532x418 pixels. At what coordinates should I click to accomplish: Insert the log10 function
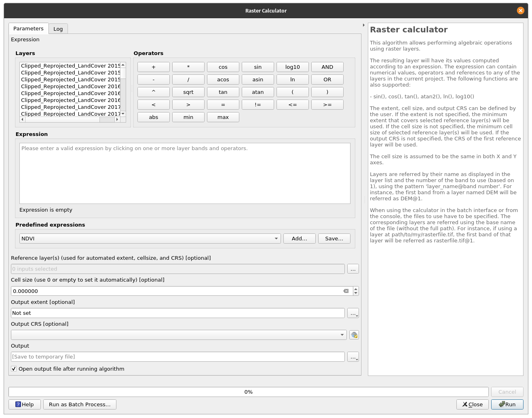(293, 67)
